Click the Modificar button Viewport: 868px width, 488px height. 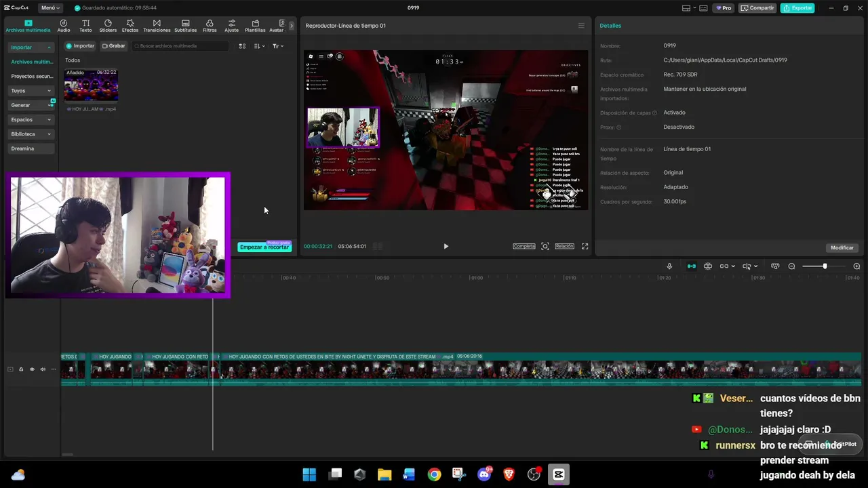click(842, 247)
